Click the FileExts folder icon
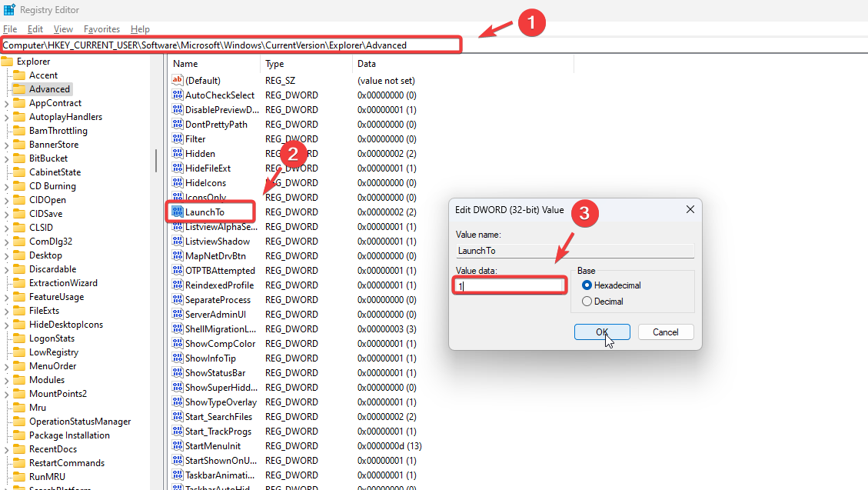 [x=19, y=310]
